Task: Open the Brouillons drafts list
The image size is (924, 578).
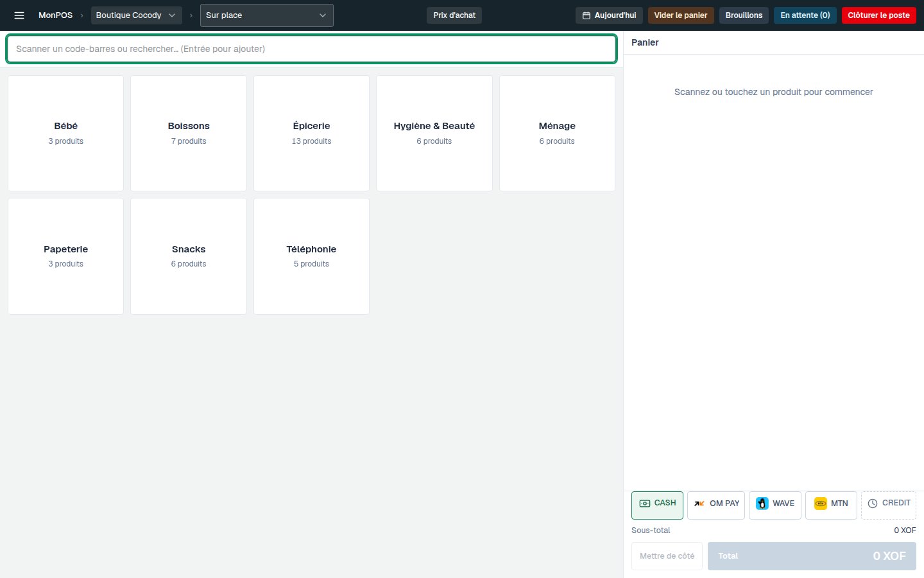Action: [744, 15]
